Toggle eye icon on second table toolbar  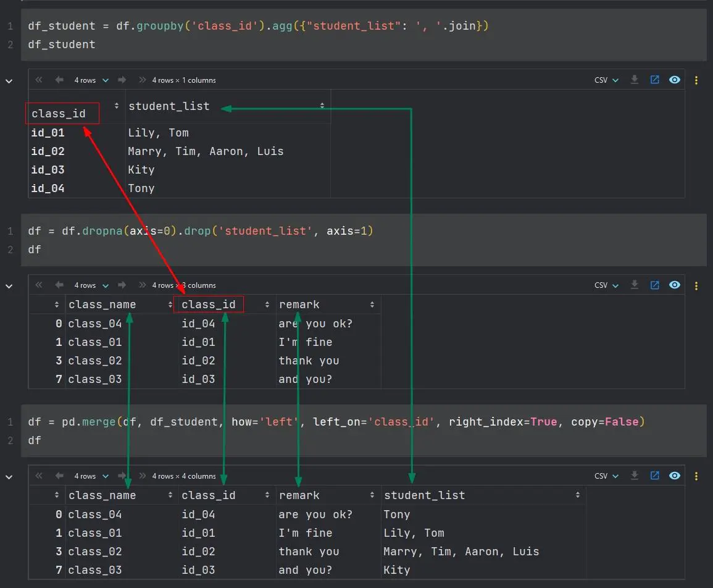click(675, 285)
